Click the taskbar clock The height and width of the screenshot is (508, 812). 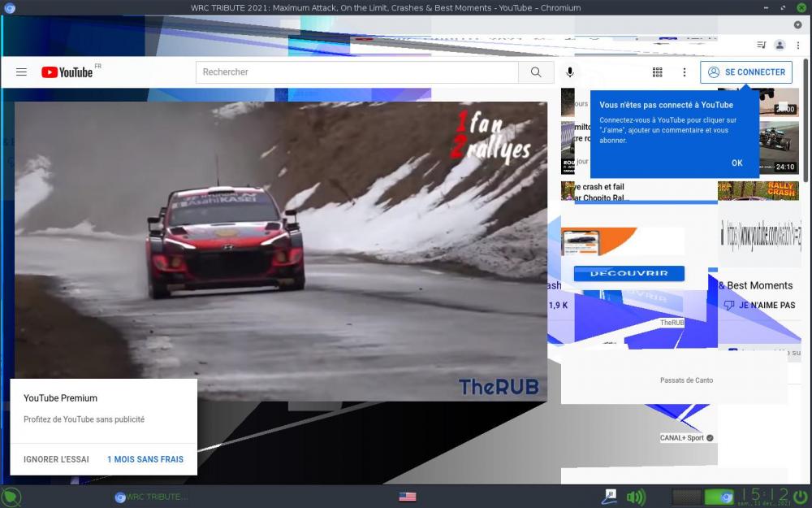[x=765, y=497]
